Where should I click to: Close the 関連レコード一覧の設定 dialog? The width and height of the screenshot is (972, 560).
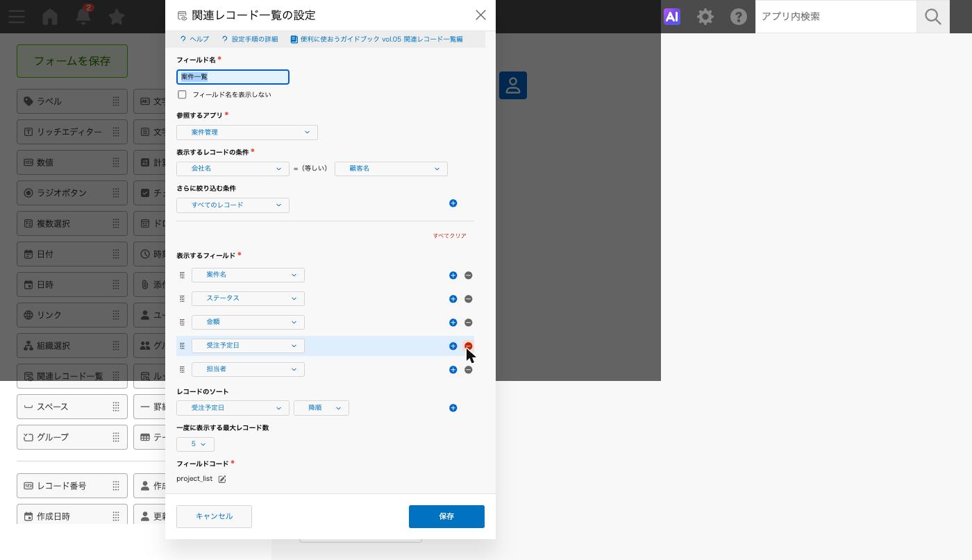pos(480,15)
